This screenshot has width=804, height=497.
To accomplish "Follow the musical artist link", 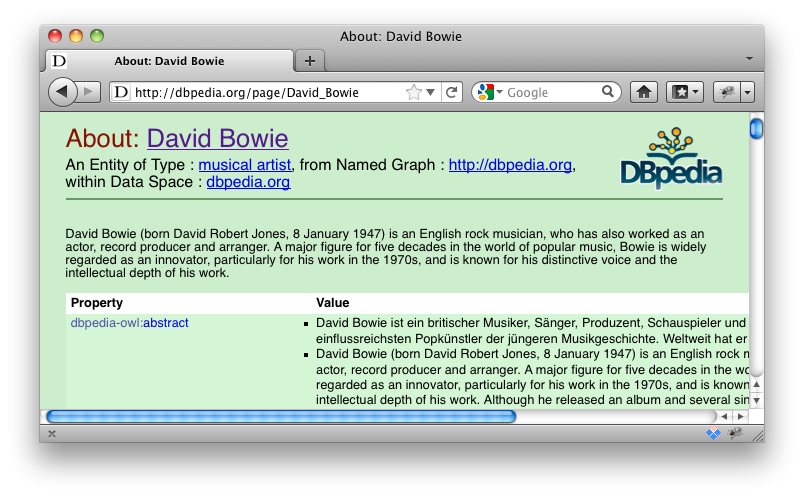I will tap(245, 165).
